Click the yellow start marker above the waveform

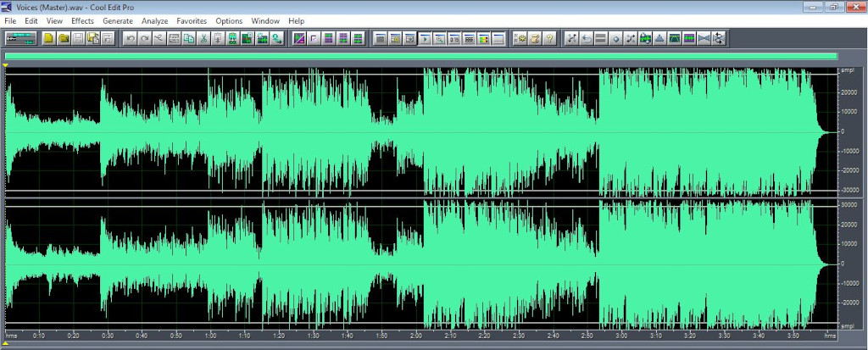point(6,66)
